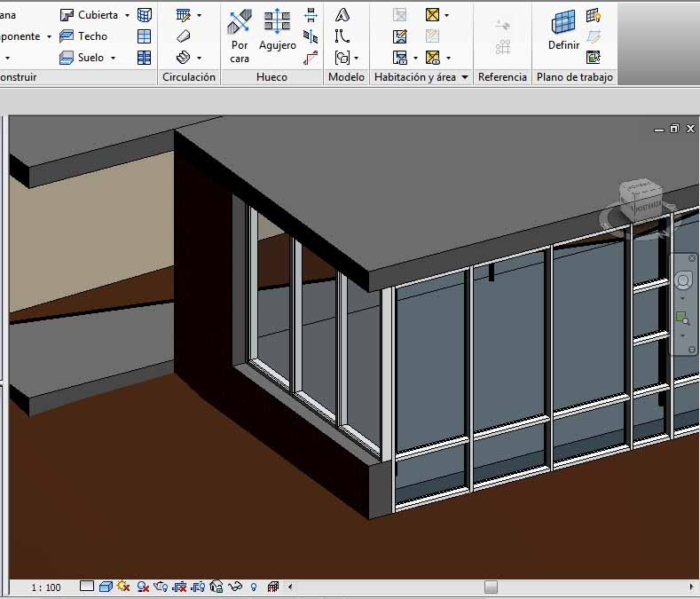Toggle shadows off in view control bar
700x599 pixels.
(142, 587)
